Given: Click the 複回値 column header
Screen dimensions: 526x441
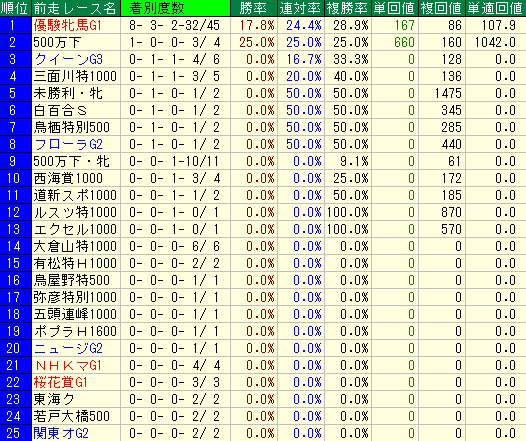Looking at the screenshot, I should 442,8.
